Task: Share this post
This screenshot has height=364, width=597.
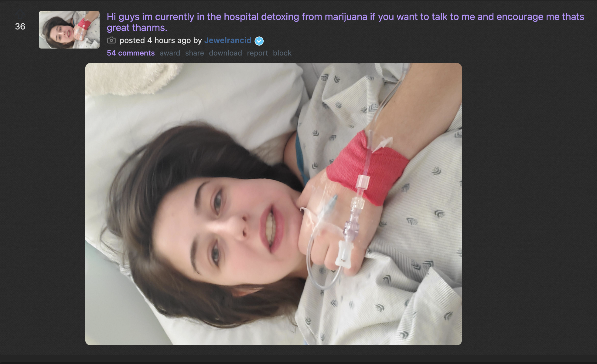Action: [x=194, y=53]
